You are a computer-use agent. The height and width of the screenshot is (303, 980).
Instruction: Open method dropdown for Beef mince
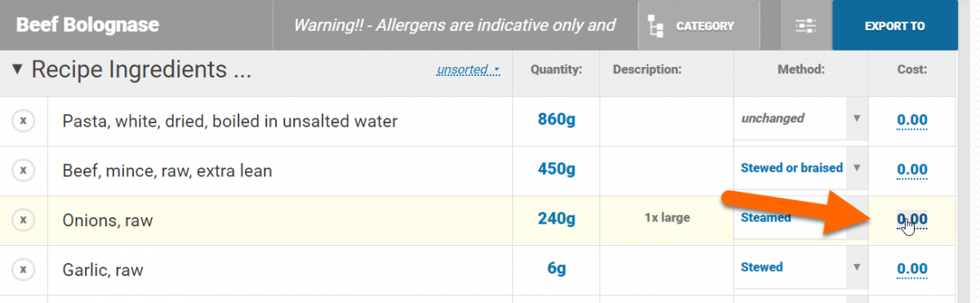point(857,168)
